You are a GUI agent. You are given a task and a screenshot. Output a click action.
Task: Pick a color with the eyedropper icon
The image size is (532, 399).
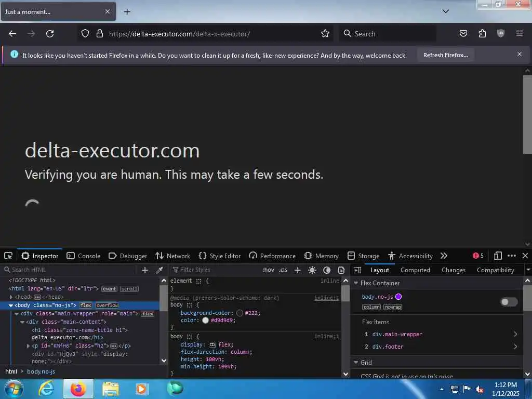[x=159, y=270]
